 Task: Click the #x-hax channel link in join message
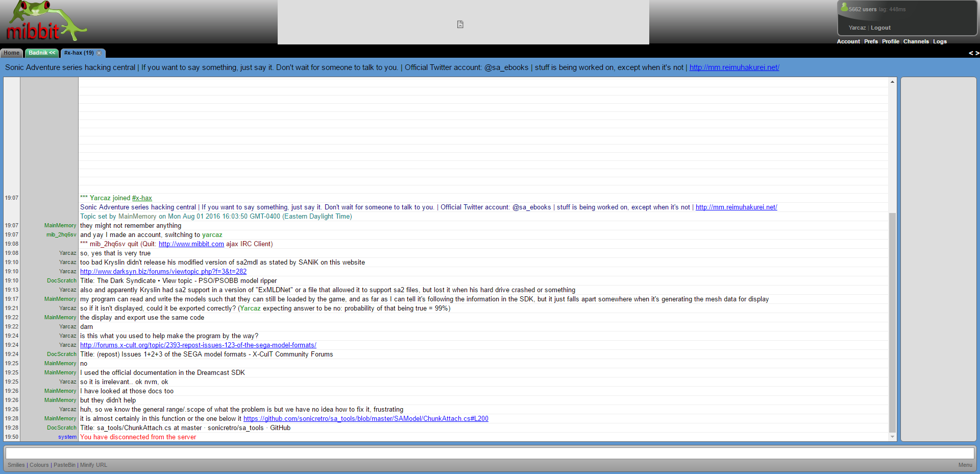[142, 198]
